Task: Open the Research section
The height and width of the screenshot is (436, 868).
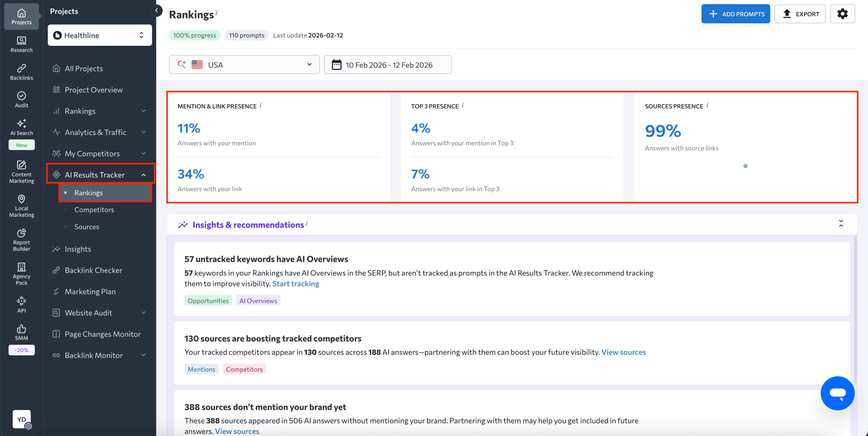Action: [x=21, y=44]
